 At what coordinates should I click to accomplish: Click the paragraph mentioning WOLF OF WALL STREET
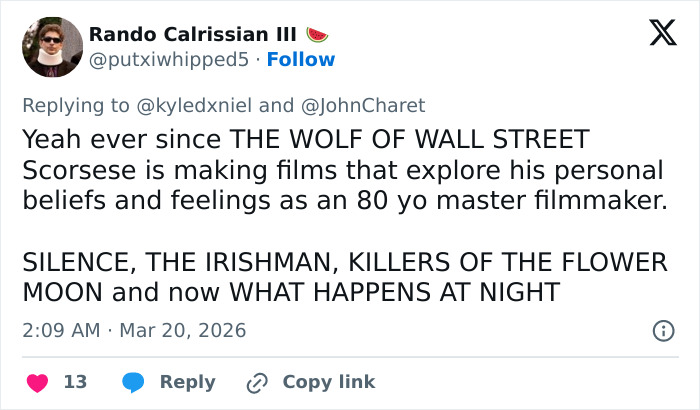(x=343, y=170)
